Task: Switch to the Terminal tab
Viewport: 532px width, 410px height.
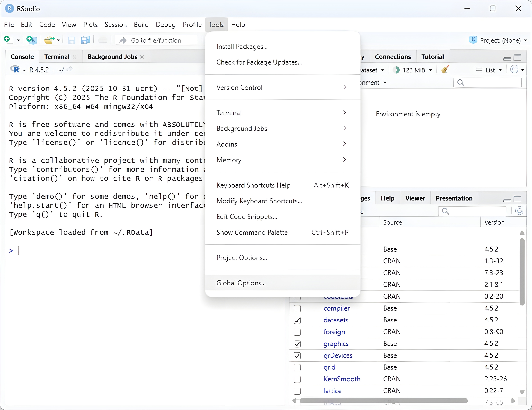Action: point(57,57)
